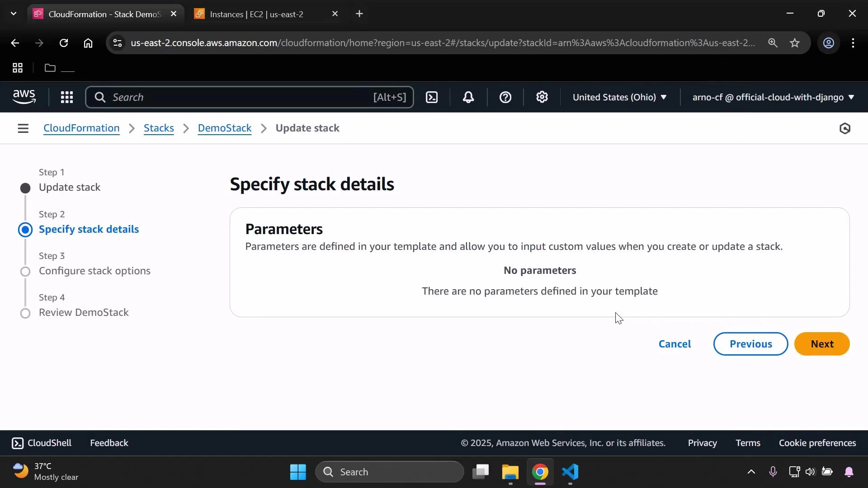Show hidden system tray icons
Screen dimensions: 868x488
pyautogui.click(x=751, y=472)
